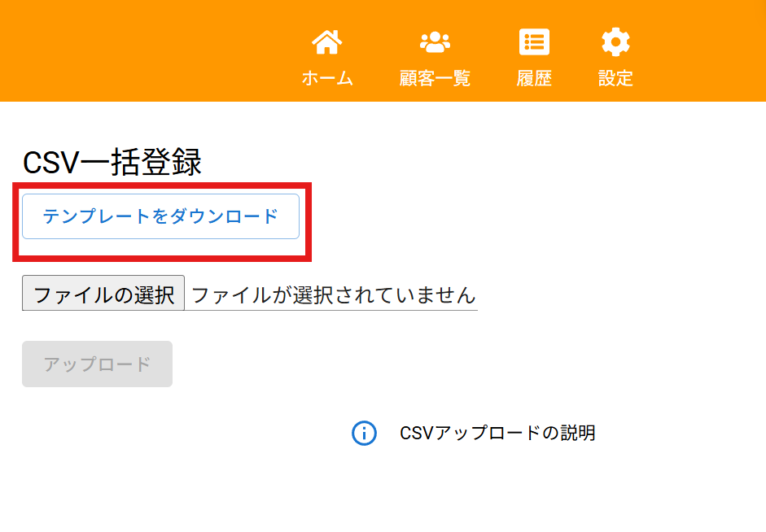Image resolution: width=766 pixels, height=532 pixels.
Task: Open the gear icon for 設定
Action: (x=615, y=42)
